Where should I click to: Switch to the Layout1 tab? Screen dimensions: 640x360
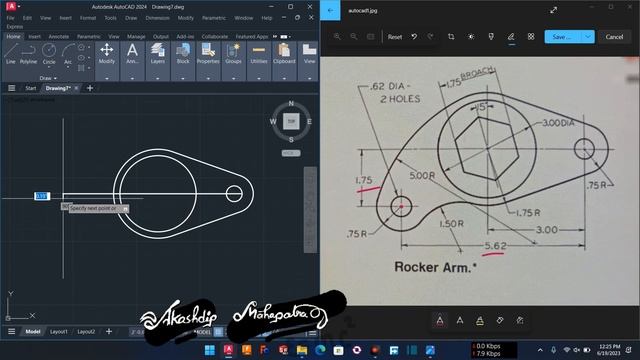(x=59, y=331)
